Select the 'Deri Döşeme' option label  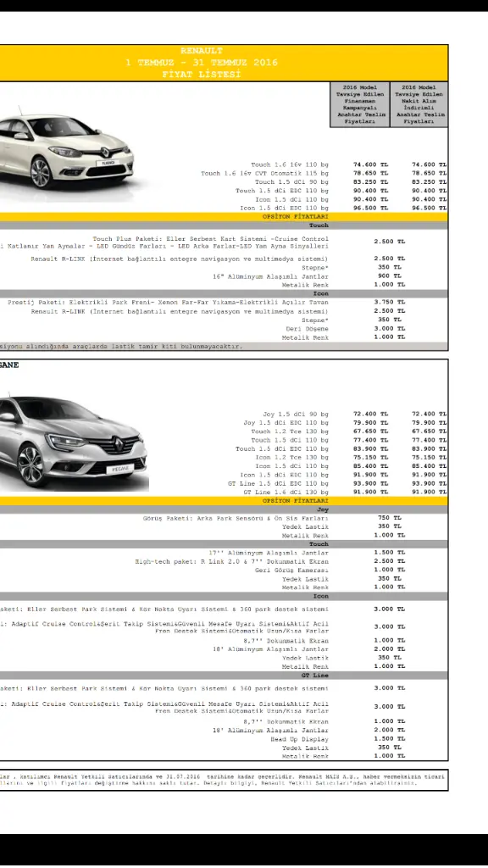pos(307,329)
